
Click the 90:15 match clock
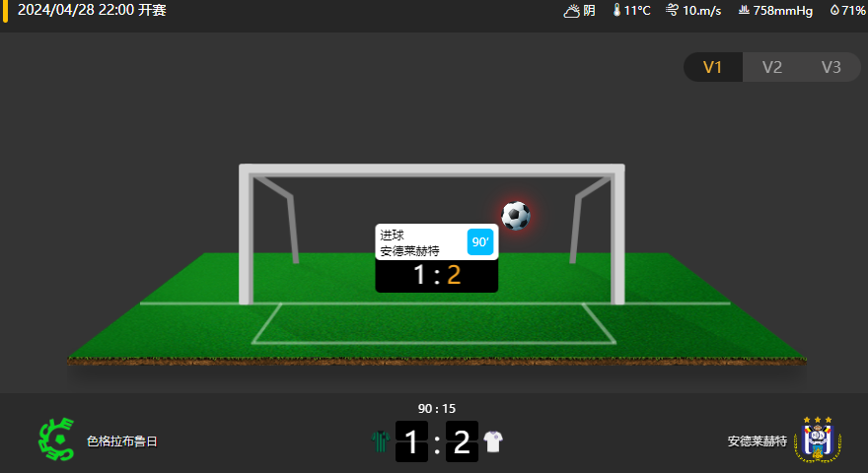coord(437,409)
